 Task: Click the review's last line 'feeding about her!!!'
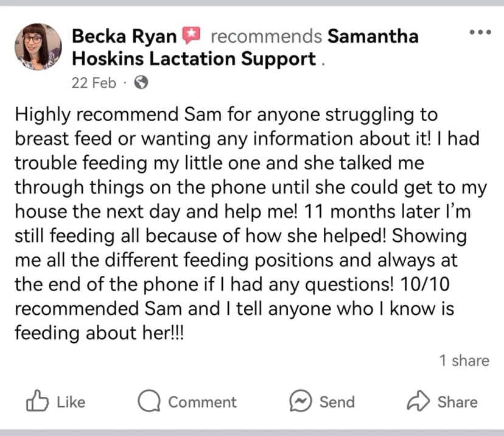click(x=99, y=333)
